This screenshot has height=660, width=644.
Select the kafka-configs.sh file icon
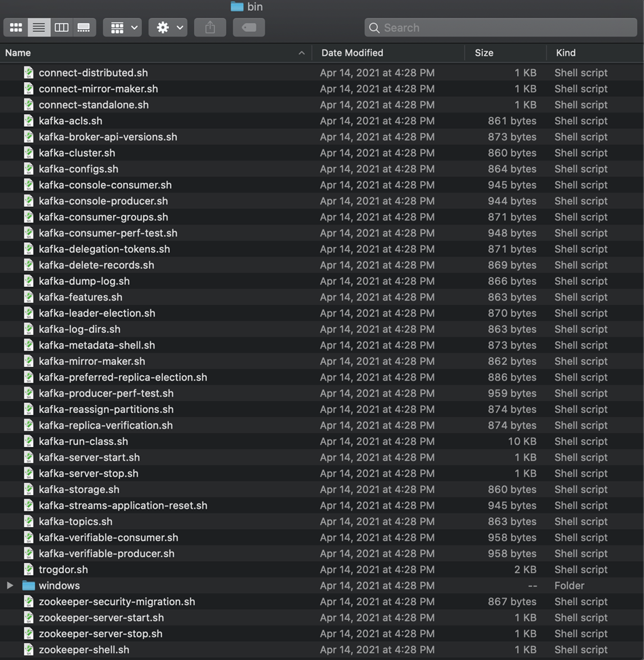pyautogui.click(x=29, y=169)
